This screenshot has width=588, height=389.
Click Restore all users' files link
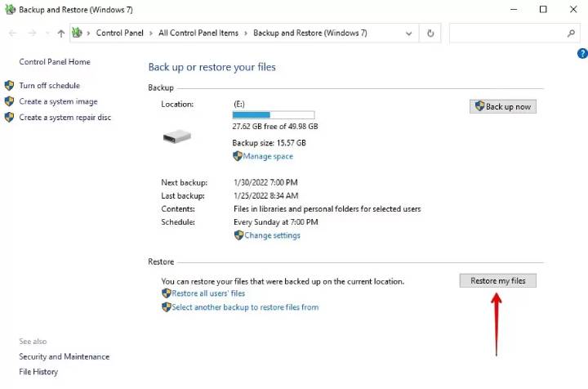[x=208, y=293]
